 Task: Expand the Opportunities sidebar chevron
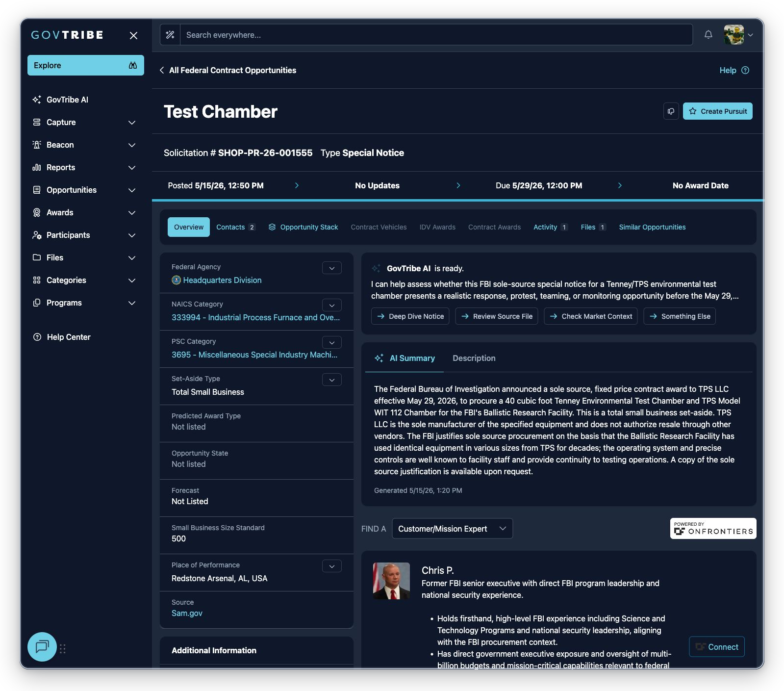point(132,190)
